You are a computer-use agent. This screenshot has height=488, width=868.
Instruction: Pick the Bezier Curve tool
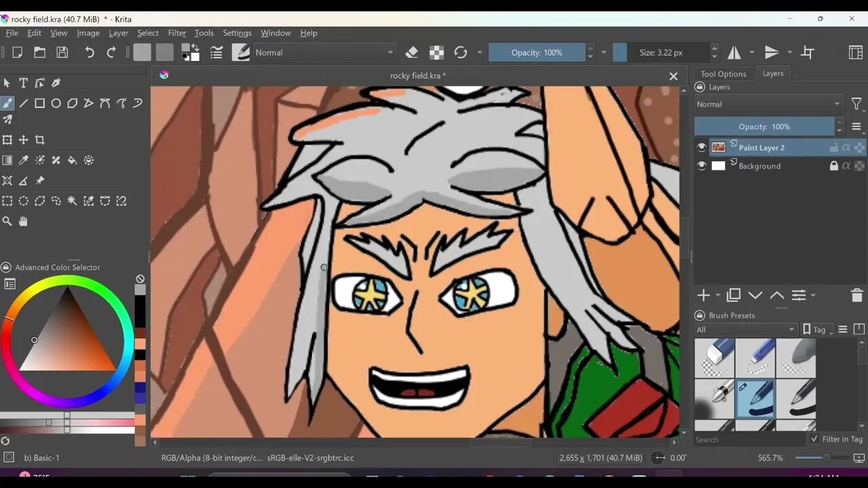click(x=105, y=103)
